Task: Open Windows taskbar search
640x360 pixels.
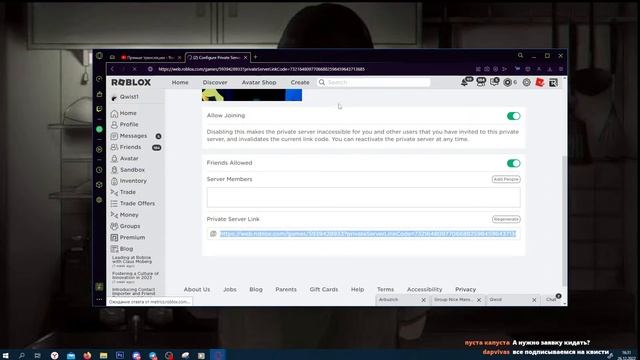Action: coord(22,356)
